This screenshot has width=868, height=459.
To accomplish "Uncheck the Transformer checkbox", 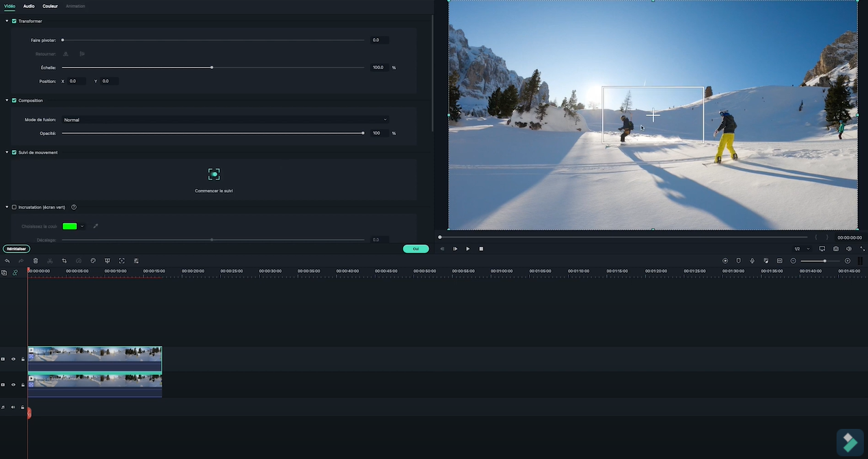I will click(14, 21).
